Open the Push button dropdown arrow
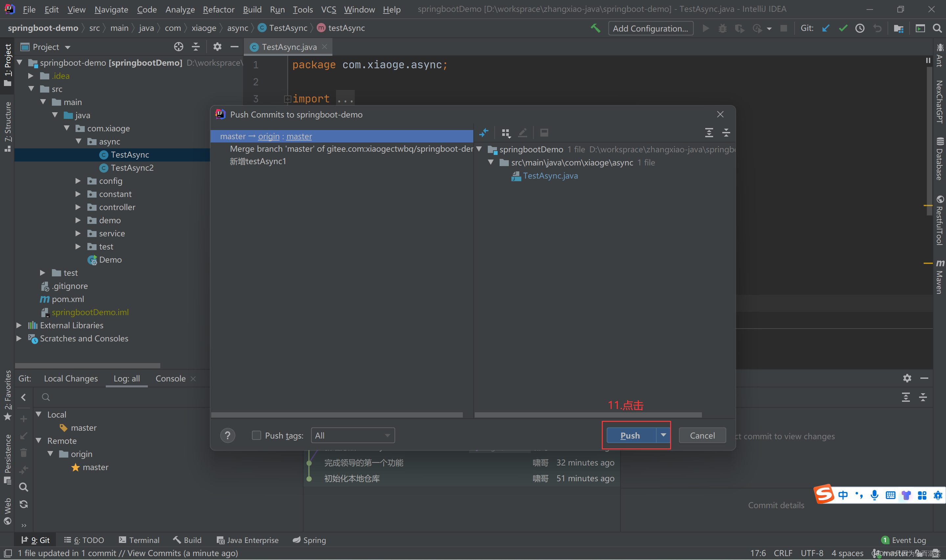Viewport: 946px width, 560px height. pos(663,435)
